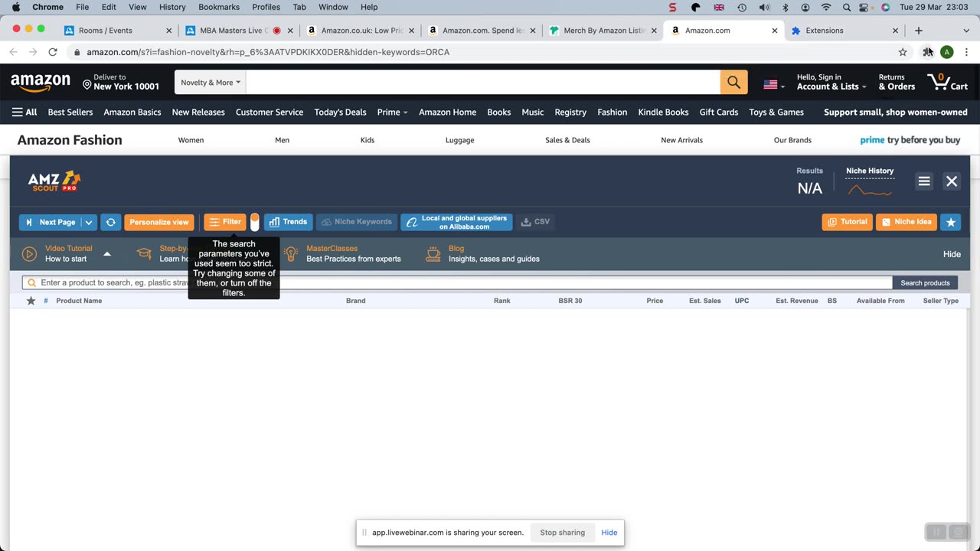Click the Amazon logo
Screen dimensions: 980x551
41,83
